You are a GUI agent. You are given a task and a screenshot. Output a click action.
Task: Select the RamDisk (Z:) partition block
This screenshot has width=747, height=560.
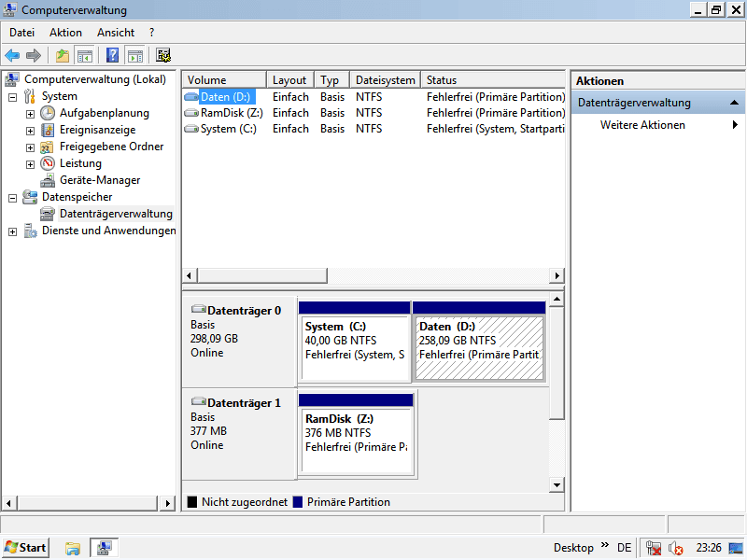coord(356,433)
